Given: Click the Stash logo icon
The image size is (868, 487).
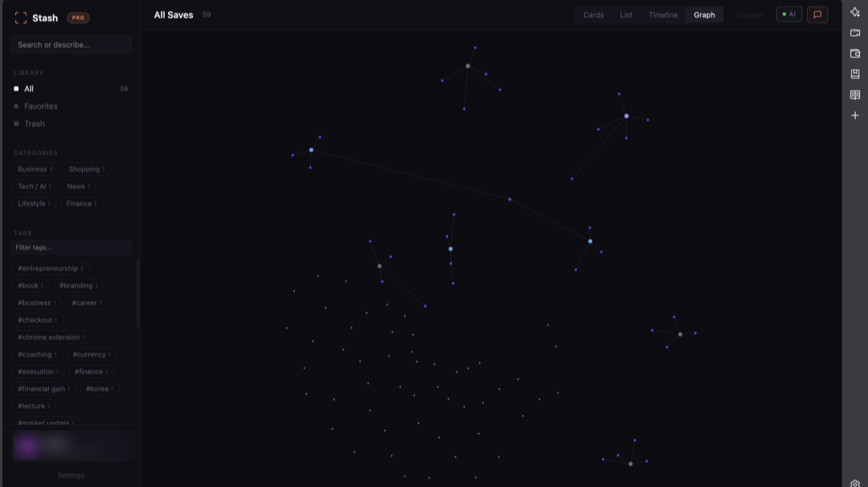Looking at the screenshot, I should pyautogui.click(x=21, y=18).
